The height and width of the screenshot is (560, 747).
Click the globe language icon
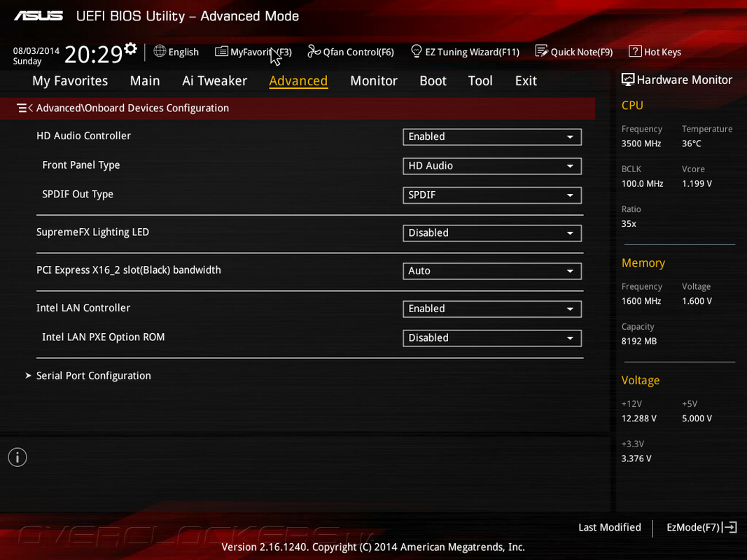pos(160,51)
